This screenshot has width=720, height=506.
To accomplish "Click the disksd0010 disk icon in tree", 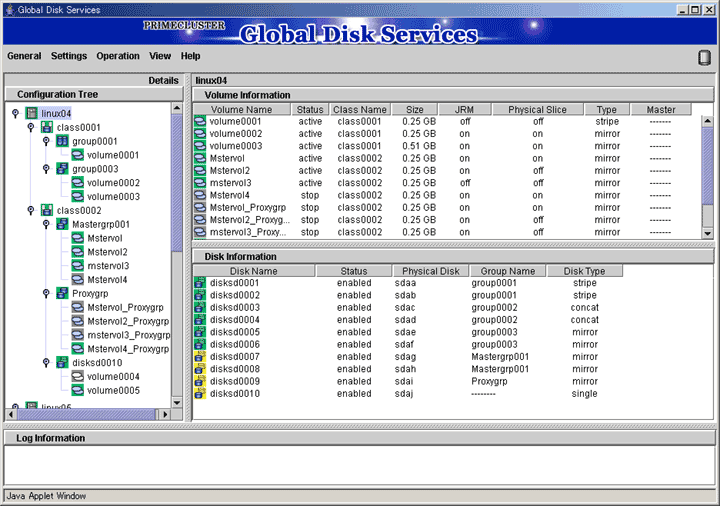I will (x=62, y=362).
